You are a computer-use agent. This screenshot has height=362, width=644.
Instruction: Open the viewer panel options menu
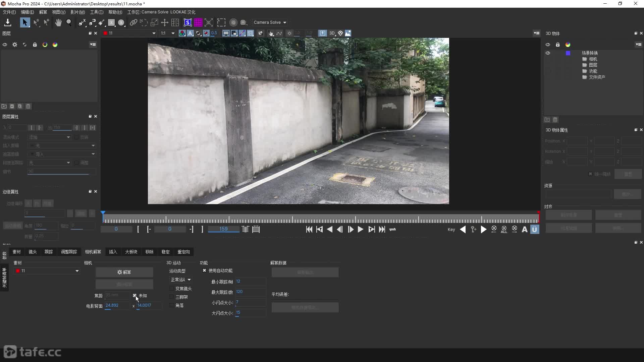coord(537,33)
